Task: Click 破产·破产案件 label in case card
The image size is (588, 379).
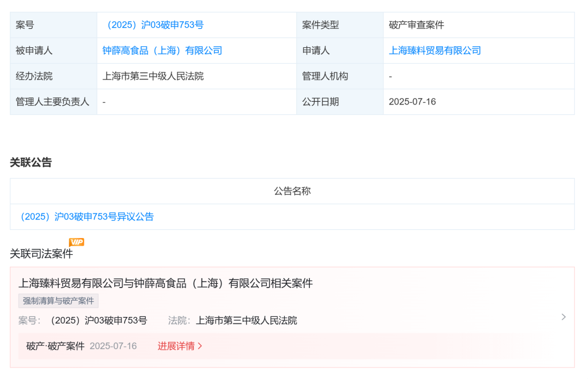Action: pyautogui.click(x=56, y=346)
